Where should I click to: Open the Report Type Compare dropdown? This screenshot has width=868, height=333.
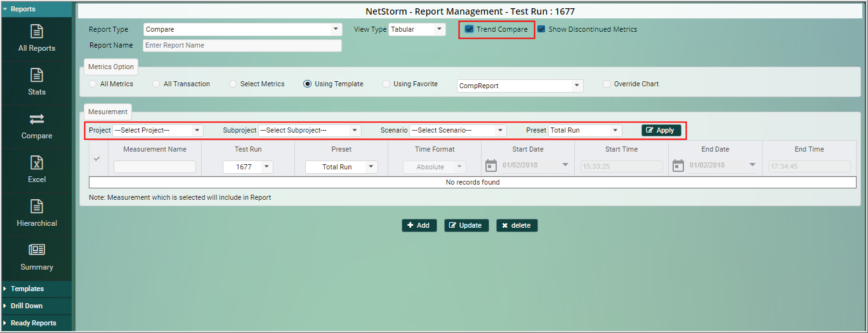point(242,29)
